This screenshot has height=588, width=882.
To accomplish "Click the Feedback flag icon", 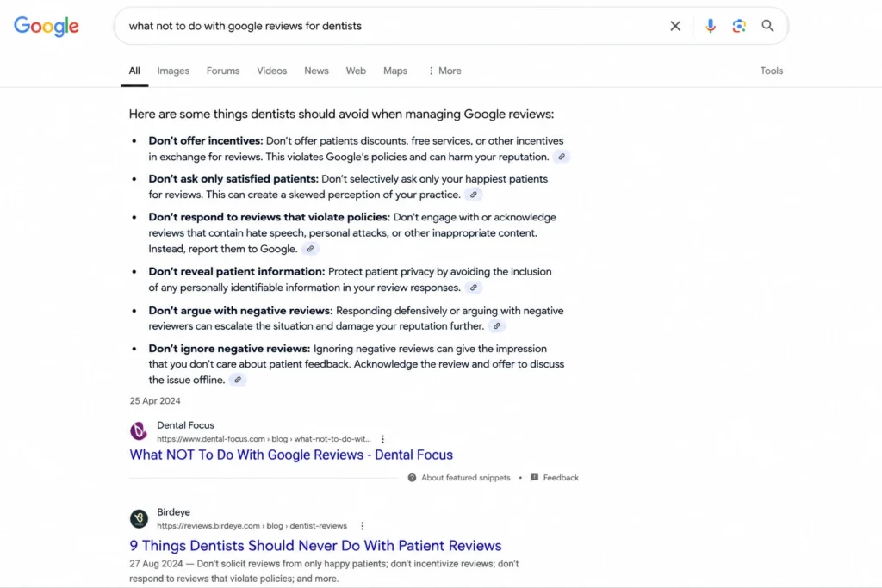I will tap(534, 478).
